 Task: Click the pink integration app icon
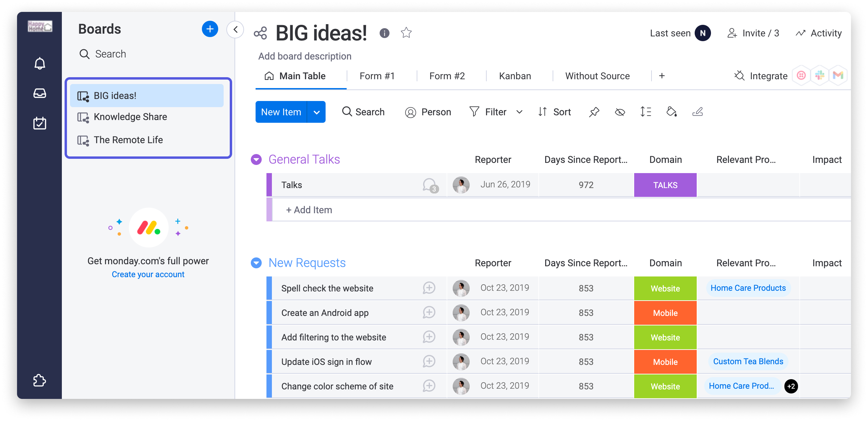(801, 75)
